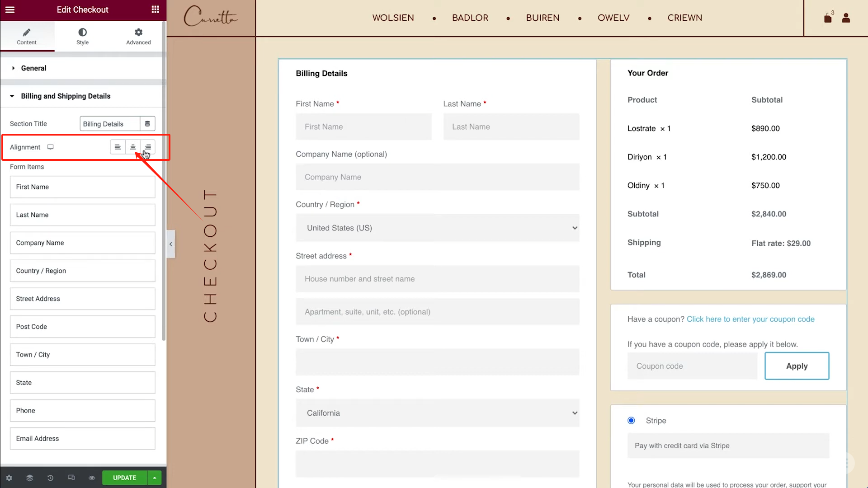Toggle preview changes eye icon
This screenshot has width=868, height=488.
point(92,478)
